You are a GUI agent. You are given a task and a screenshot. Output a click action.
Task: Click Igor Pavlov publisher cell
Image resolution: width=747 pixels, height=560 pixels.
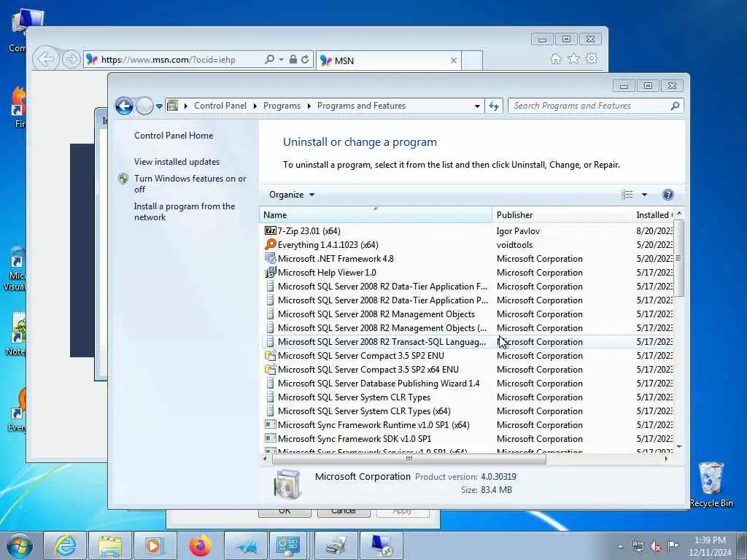click(518, 231)
